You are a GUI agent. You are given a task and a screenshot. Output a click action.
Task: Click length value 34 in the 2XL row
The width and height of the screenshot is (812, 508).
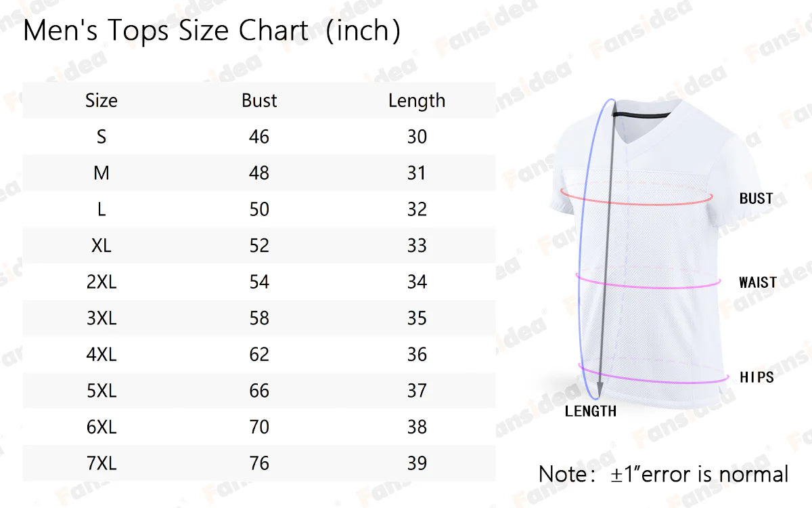(x=417, y=282)
